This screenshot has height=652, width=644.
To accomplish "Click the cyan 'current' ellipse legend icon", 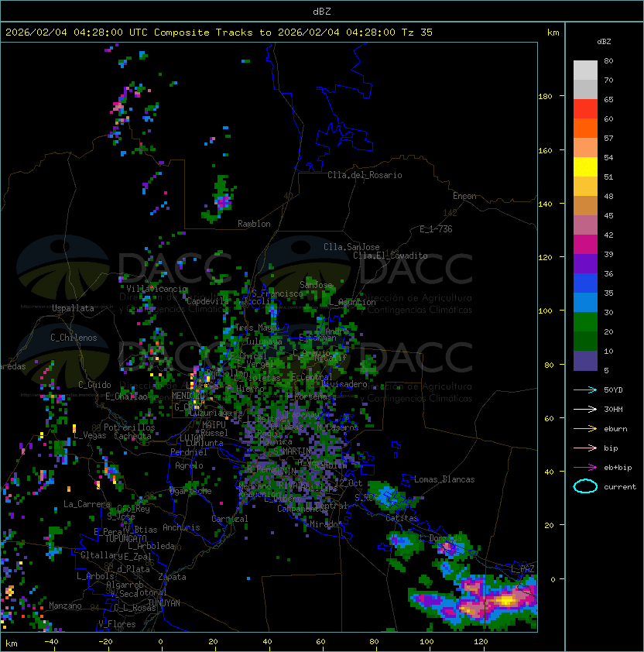I will click(585, 486).
